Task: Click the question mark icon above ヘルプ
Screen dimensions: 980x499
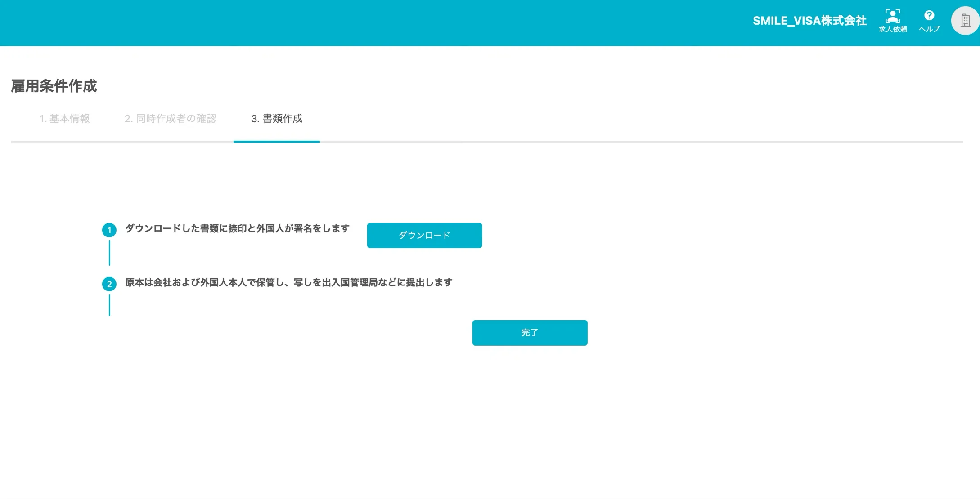Action: pos(929,15)
